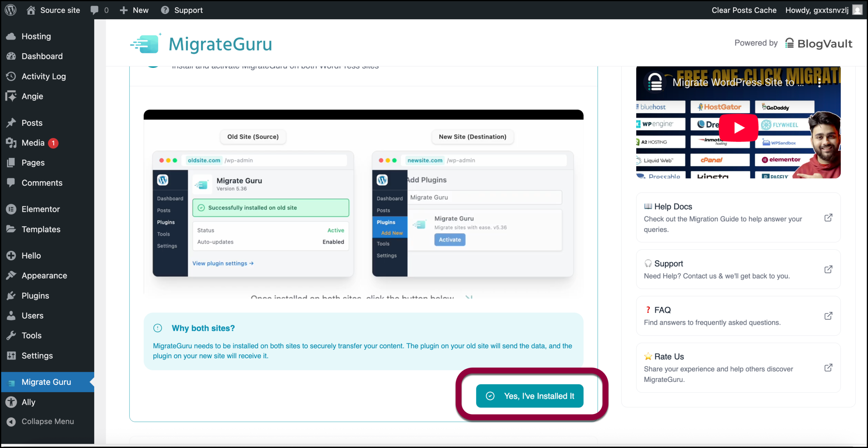Open Rate Us external link icon

pos(828,368)
